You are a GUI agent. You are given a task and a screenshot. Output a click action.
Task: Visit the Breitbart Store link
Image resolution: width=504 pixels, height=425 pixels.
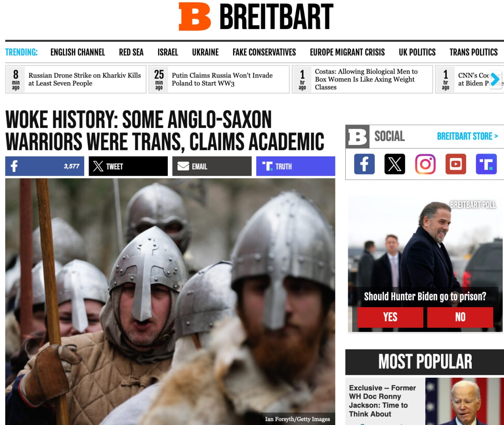(x=467, y=136)
